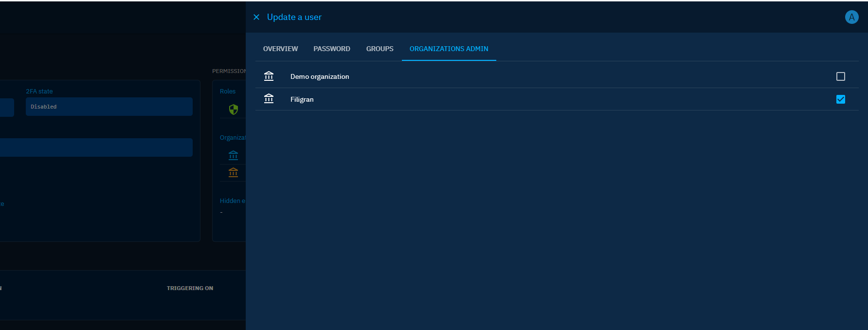Go to the Groups tab
The image size is (868, 330).
point(380,49)
